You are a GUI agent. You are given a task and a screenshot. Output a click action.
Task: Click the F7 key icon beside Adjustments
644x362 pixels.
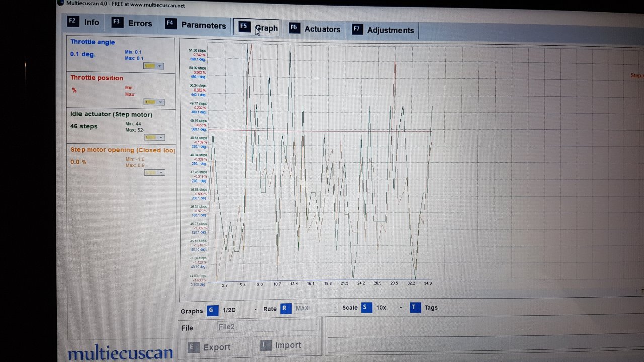[357, 29]
